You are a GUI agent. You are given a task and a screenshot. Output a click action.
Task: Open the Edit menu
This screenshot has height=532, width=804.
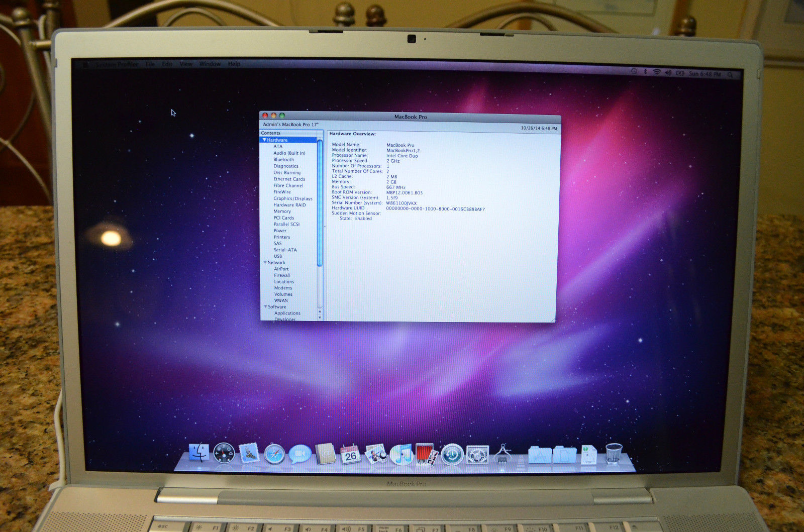[167, 64]
